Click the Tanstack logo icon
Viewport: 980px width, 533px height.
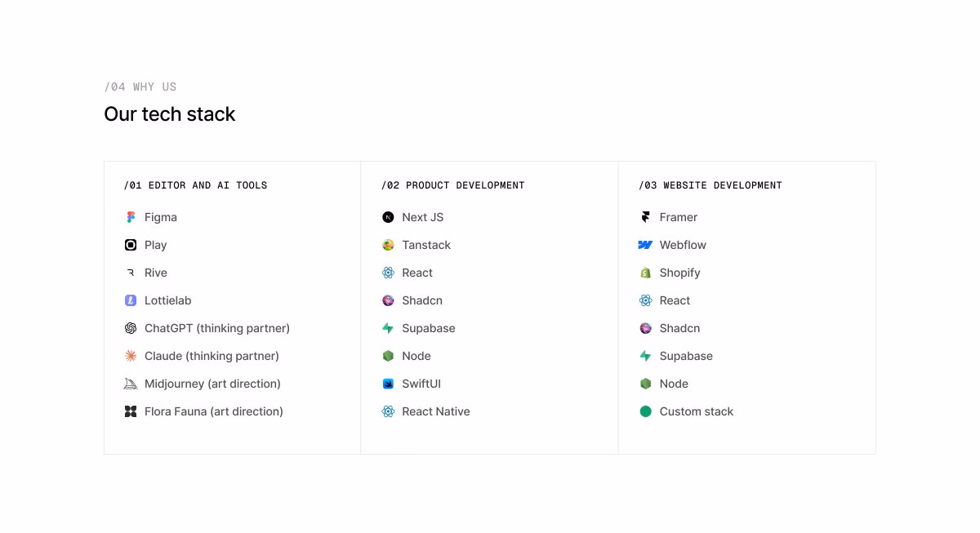388,245
